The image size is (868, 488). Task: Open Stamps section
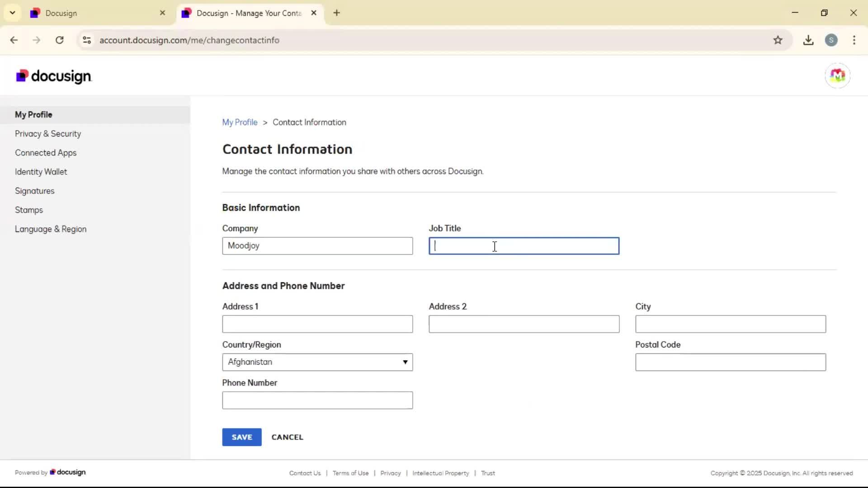29,210
